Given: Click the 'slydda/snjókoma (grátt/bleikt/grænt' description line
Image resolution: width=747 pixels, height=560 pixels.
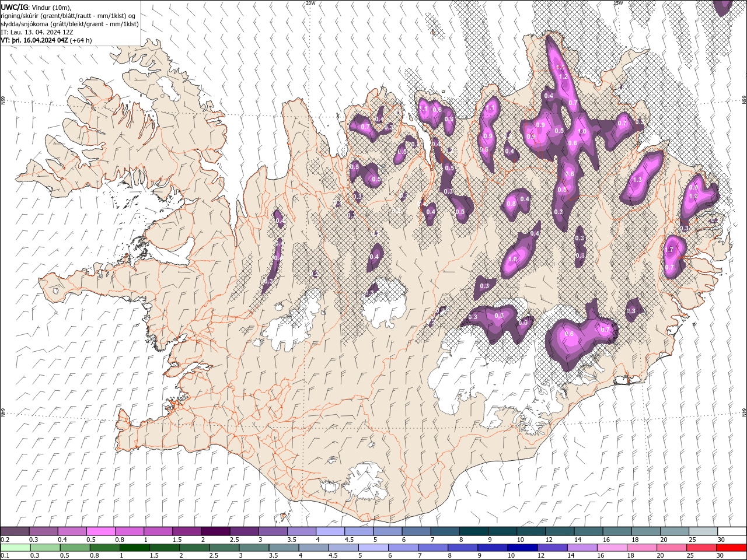Looking at the screenshot, I should (69, 24).
